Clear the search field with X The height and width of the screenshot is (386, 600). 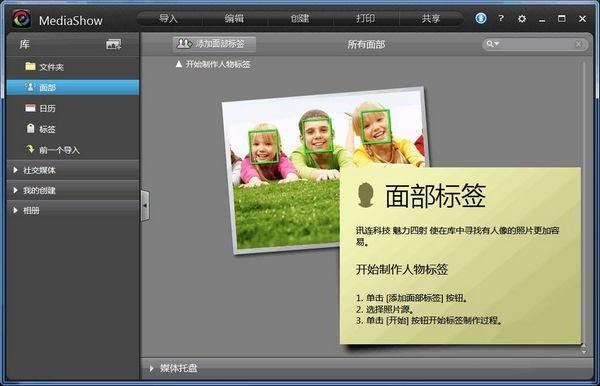pyautogui.click(x=579, y=44)
